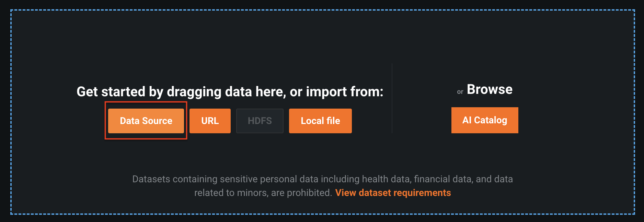Click the Browse heading text

(x=490, y=89)
